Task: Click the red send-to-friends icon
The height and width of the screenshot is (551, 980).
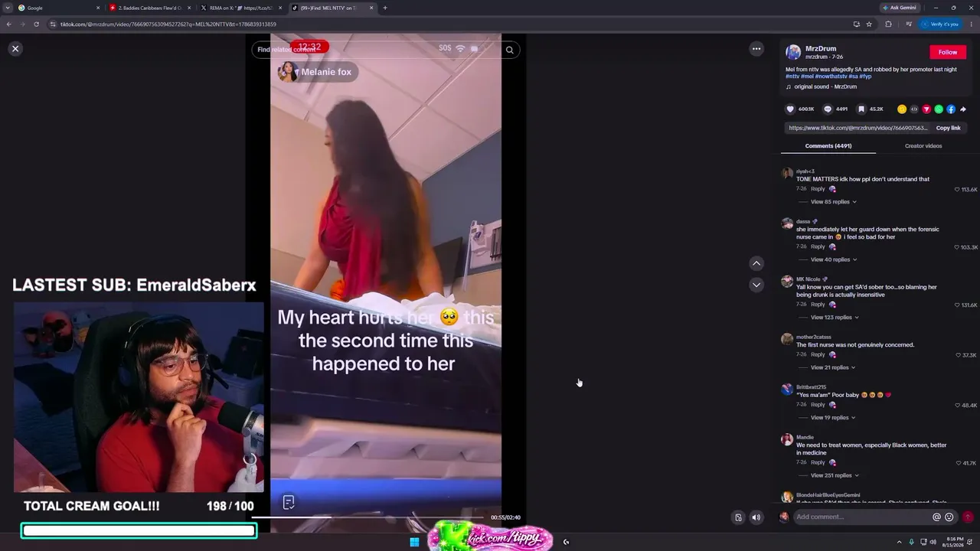Action: [x=926, y=109]
